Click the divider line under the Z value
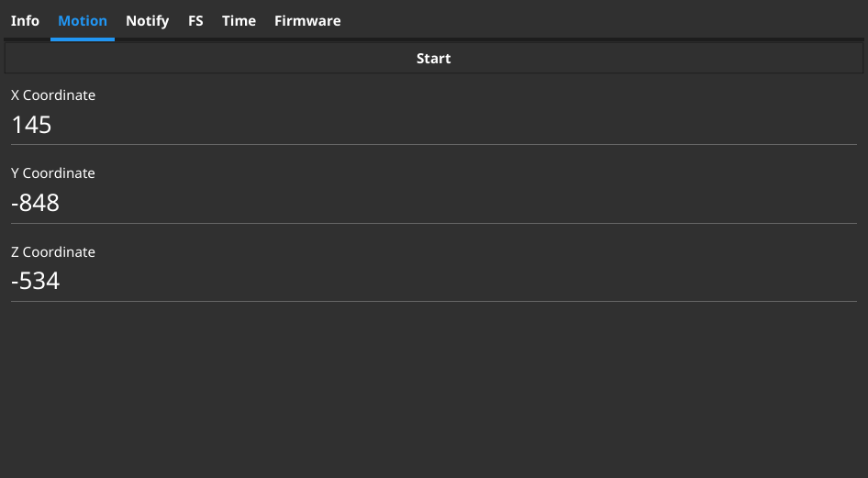This screenshot has height=478, width=868. pyautogui.click(x=433, y=301)
